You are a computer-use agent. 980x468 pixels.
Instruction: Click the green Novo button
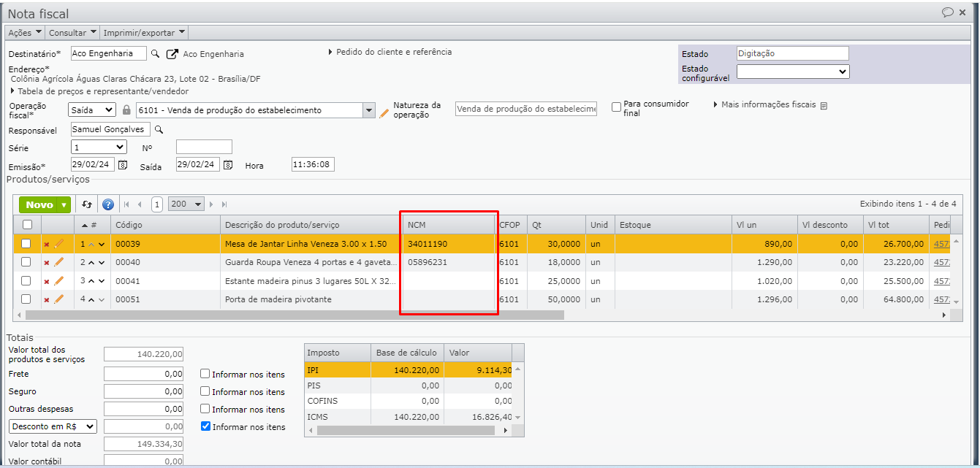pyautogui.click(x=39, y=205)
